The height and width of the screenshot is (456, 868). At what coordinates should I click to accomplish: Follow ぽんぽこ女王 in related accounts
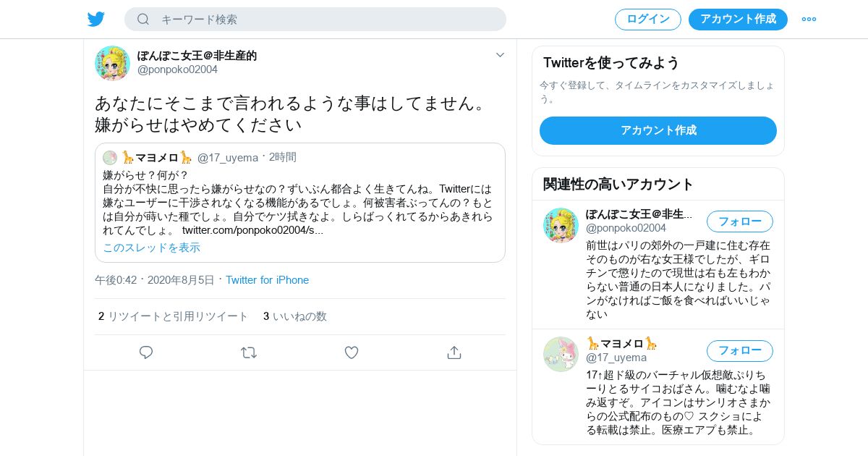[740, 221]
